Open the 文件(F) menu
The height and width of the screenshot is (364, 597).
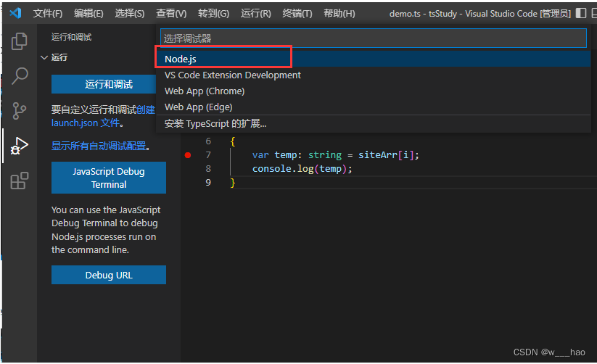pos(48,14)
